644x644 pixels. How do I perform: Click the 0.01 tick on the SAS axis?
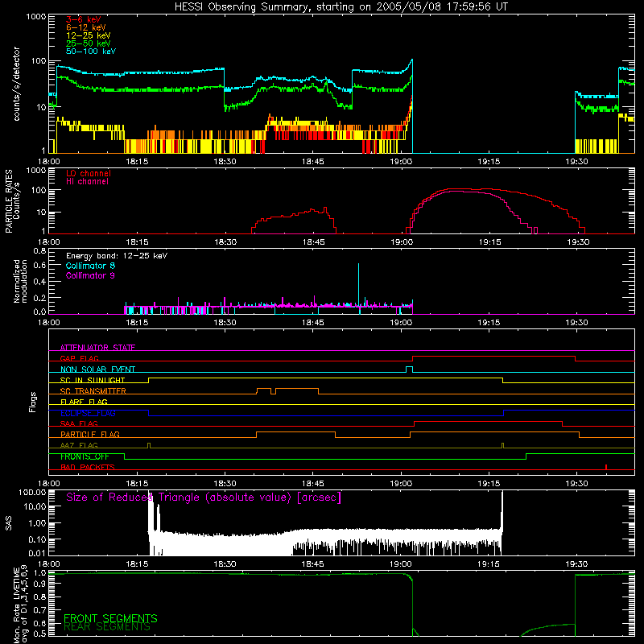(x=37, y=553)
